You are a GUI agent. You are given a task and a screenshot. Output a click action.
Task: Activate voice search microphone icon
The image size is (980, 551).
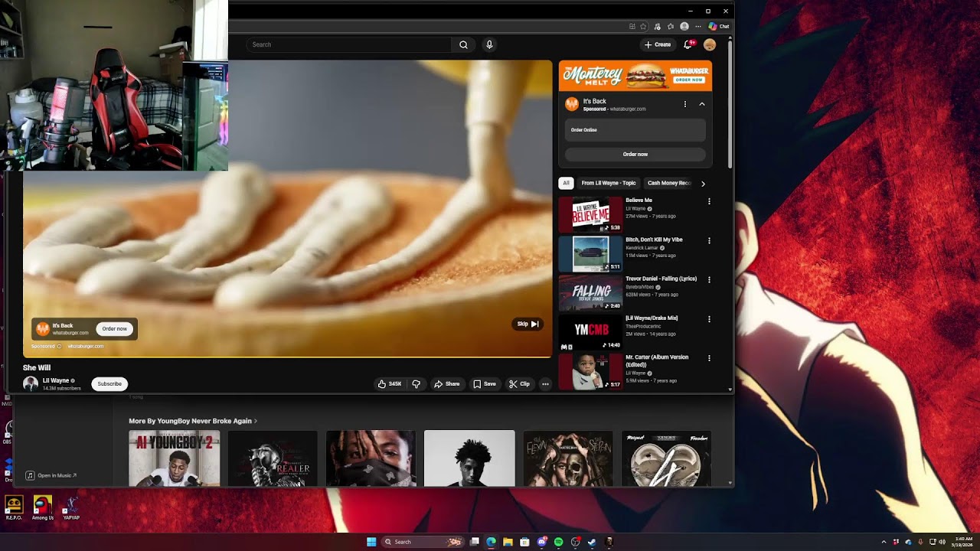click(x=489, y=44)
